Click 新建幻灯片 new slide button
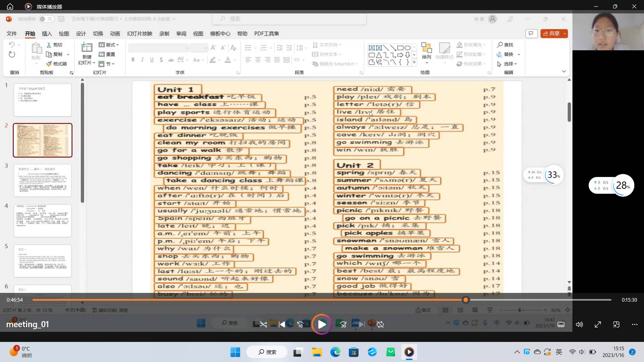644x362 pixels. tap(87, 54)
